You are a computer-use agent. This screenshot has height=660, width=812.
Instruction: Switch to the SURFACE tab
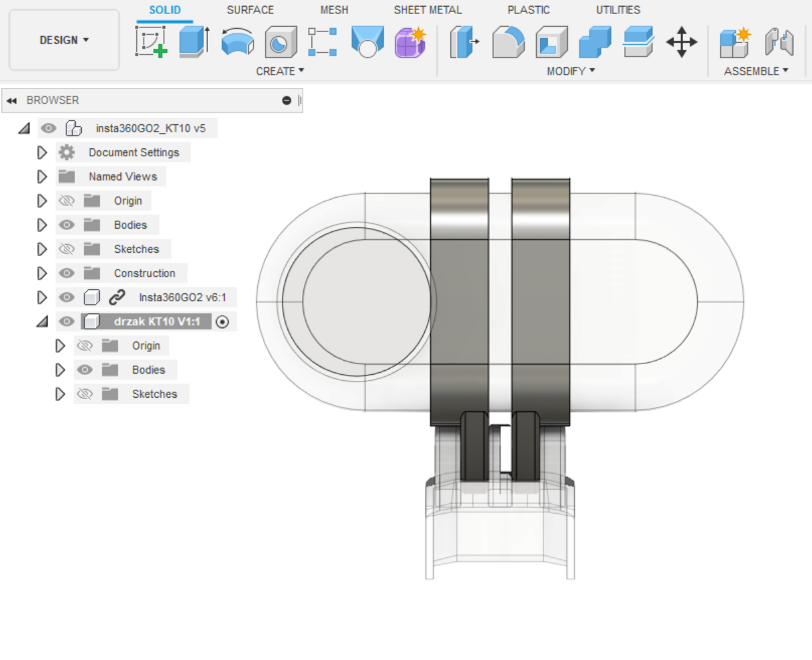250,10
